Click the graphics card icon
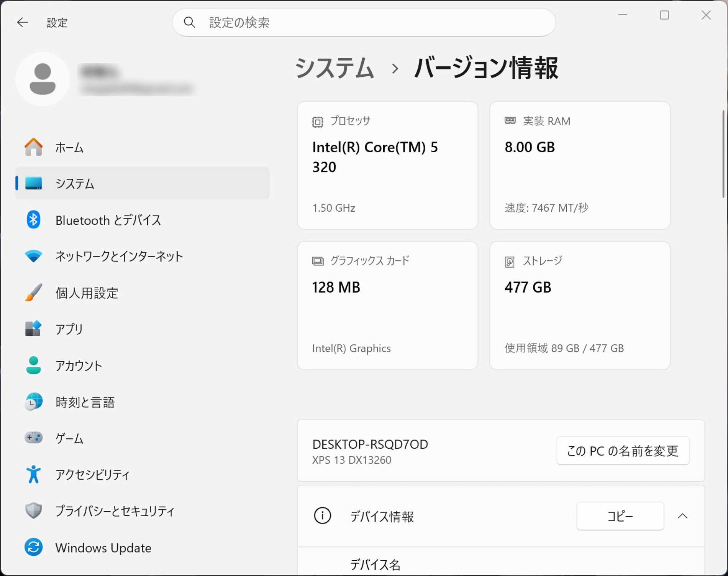This screenshot has width=728, height=576. (x=318, y=262)
